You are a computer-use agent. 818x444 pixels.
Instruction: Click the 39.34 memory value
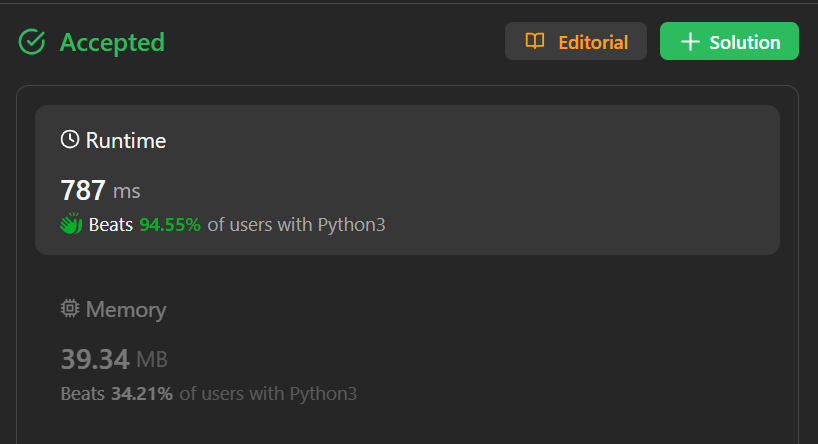click(95, 359)
